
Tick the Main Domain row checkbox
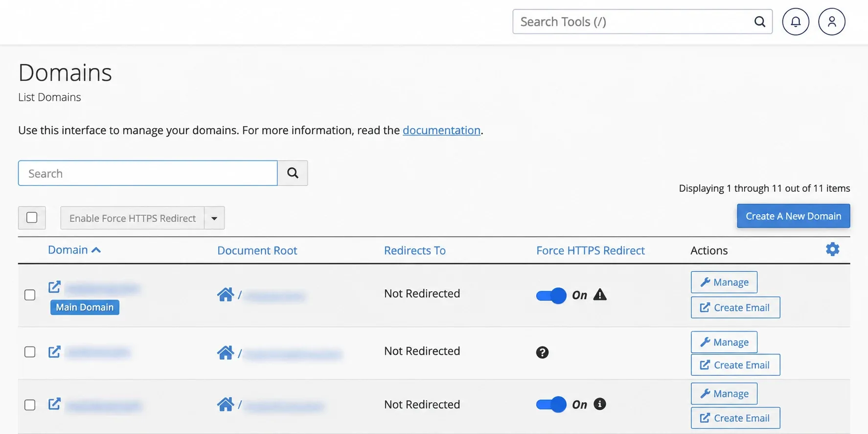pos(30,295)
